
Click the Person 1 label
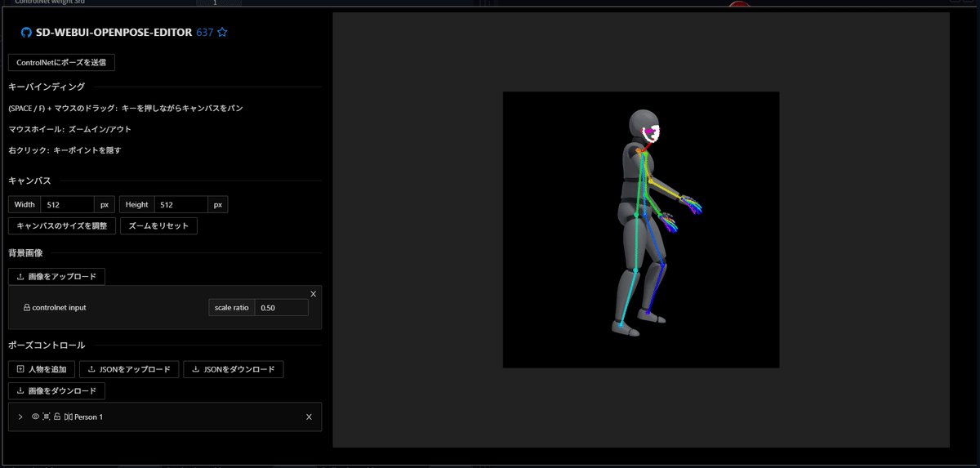tap(88, 417)
